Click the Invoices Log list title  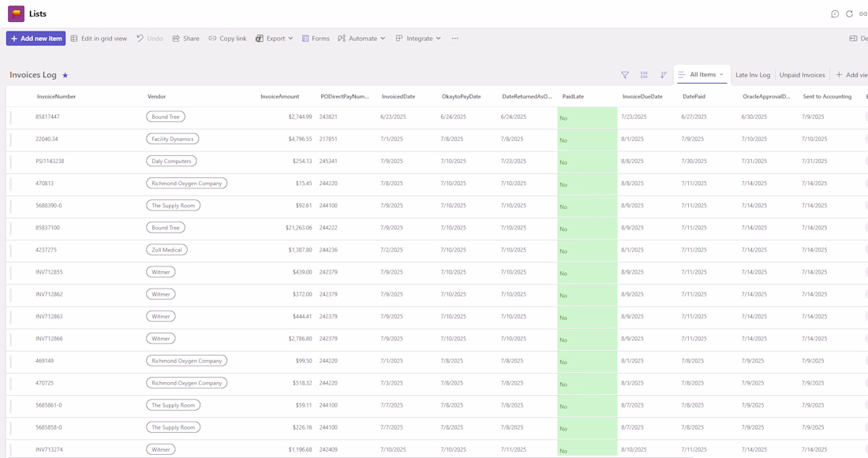[32, 75]
